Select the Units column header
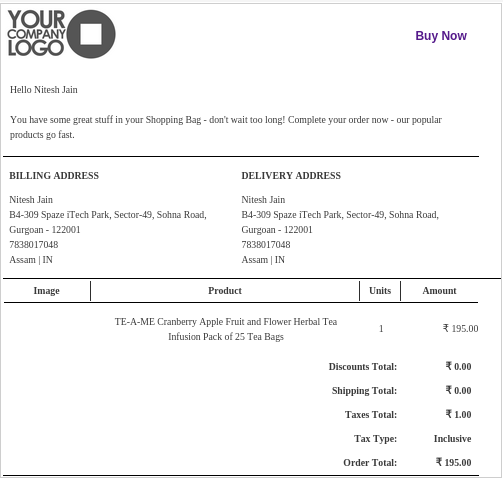503x478 pixels. (380, 291)
